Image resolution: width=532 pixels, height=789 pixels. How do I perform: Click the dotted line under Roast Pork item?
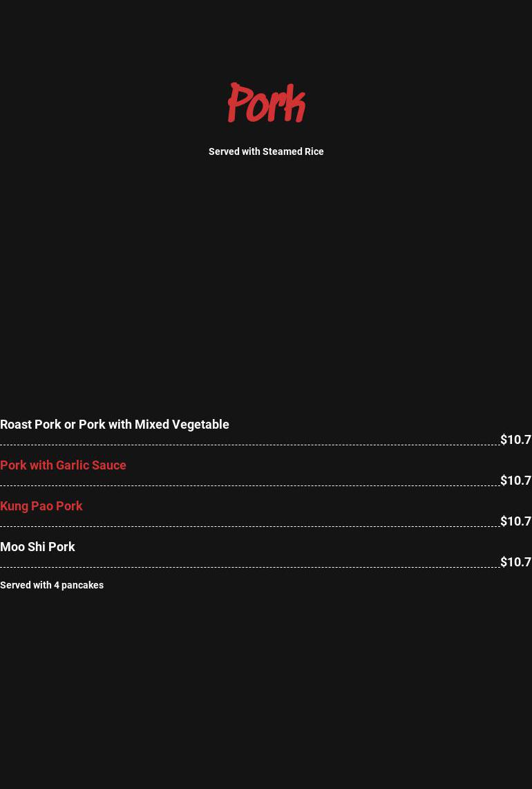point(249,445)
